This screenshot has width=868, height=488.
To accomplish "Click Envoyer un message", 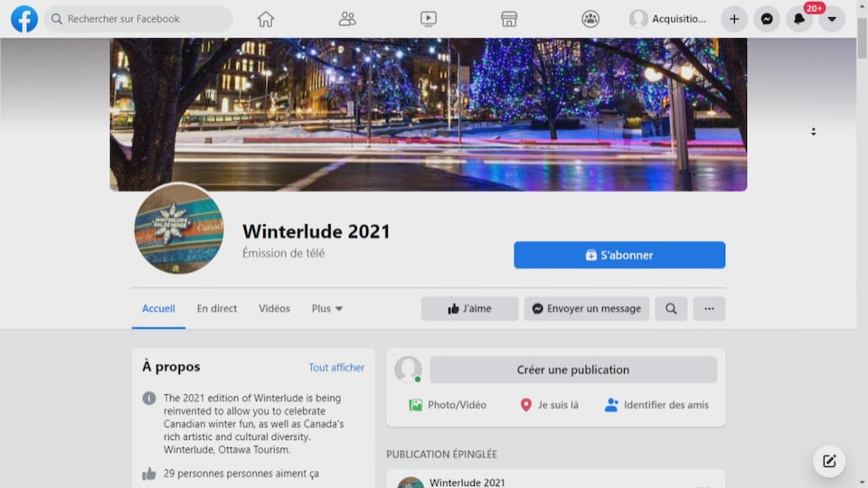I will 587,309.
